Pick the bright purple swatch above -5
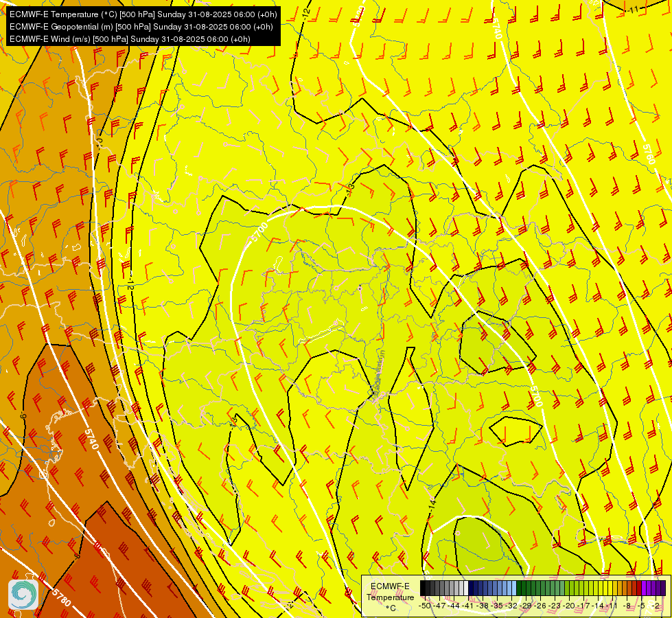672x618 pixels. [x=644, y=588]
